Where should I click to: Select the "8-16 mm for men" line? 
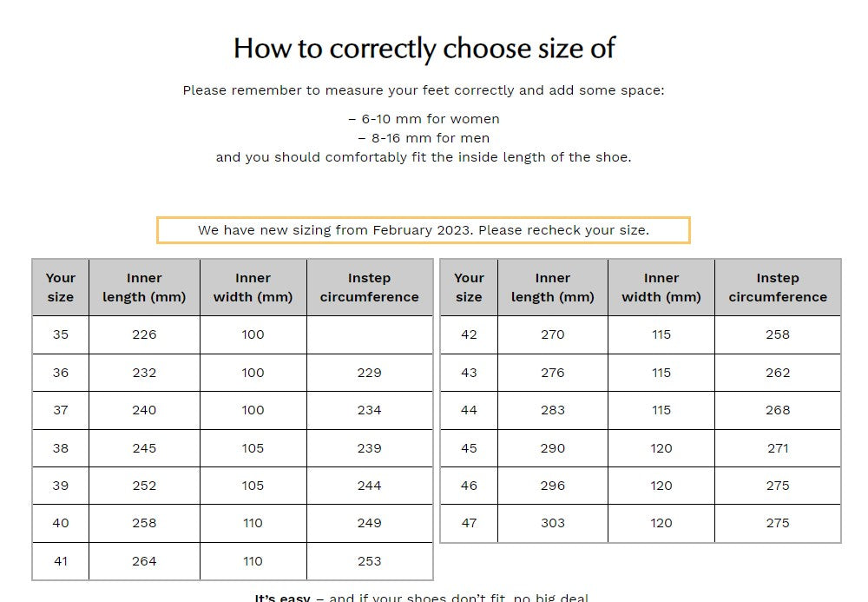point(424,138)
